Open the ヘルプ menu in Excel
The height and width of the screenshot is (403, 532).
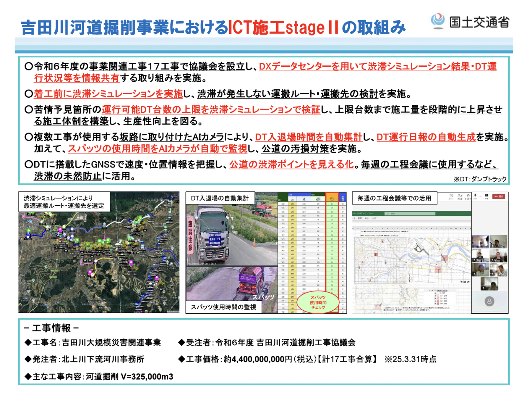[374, 218]
